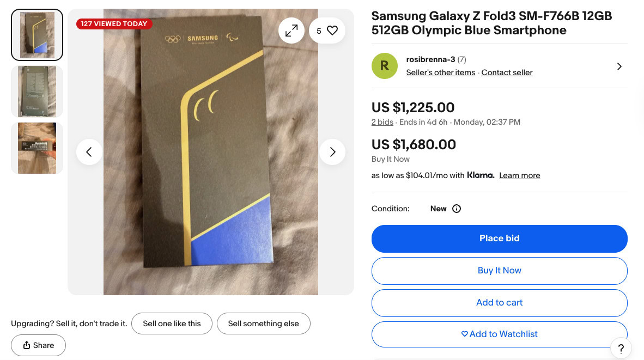Select the second box back thumbnail
Viewport: 644px width, 360px height.
click(x=37, y=91)
